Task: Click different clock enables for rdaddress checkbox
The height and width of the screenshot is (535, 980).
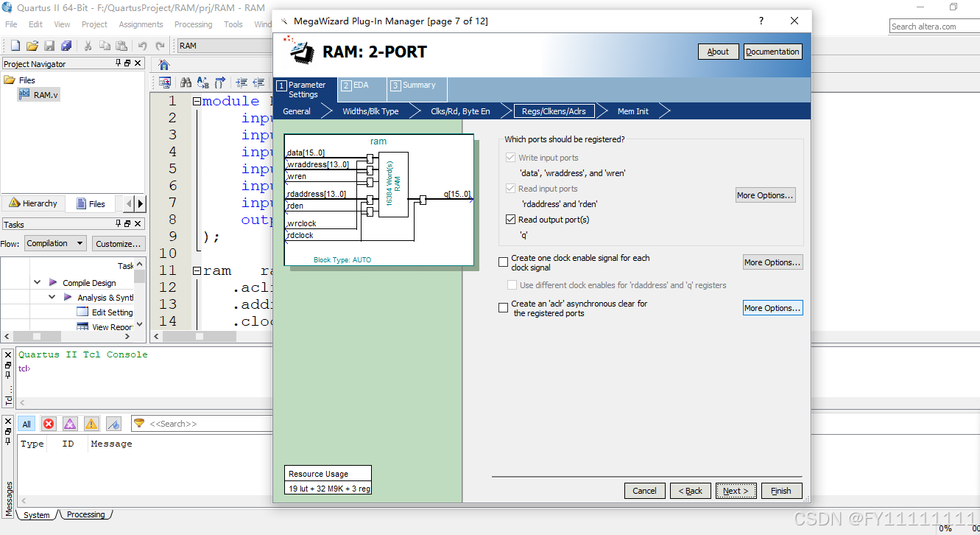Action: [x=512, y=285]
